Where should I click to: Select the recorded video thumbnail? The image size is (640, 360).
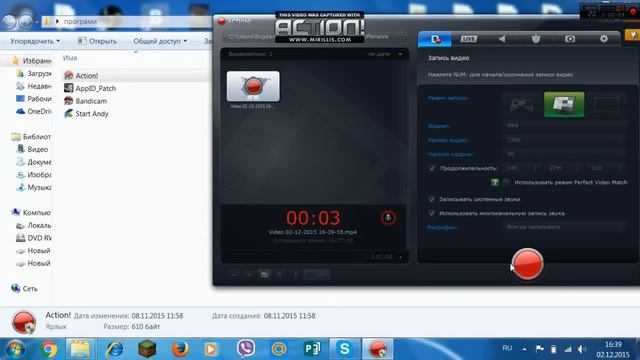(x=253, y=86)
